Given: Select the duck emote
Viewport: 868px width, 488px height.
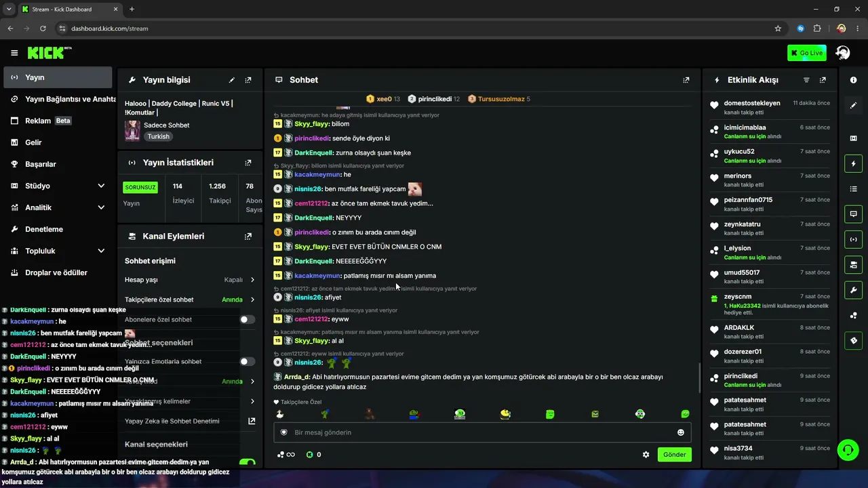Looking at the screenshot, I should point(279,414).
